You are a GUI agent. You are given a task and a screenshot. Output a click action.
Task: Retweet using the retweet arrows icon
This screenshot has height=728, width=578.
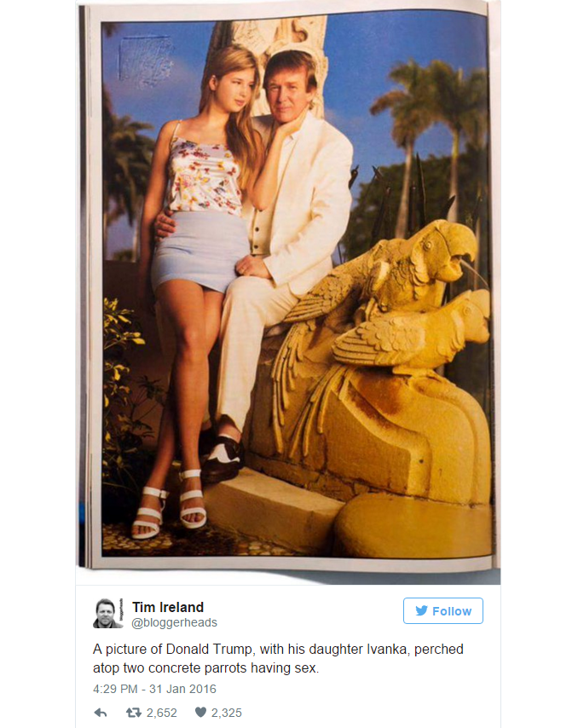(x=134, y=712)
